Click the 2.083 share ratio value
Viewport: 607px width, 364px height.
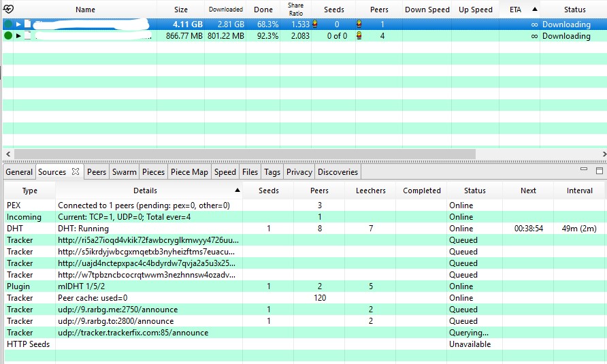pyautogui.click(x=300, y=36)
